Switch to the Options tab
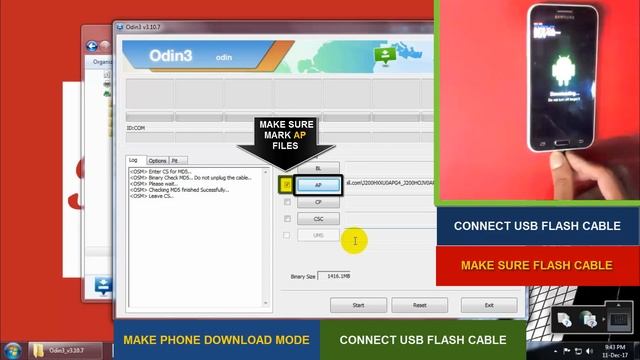The width and height of the screenshot is (640, 360). click(157, 161)
